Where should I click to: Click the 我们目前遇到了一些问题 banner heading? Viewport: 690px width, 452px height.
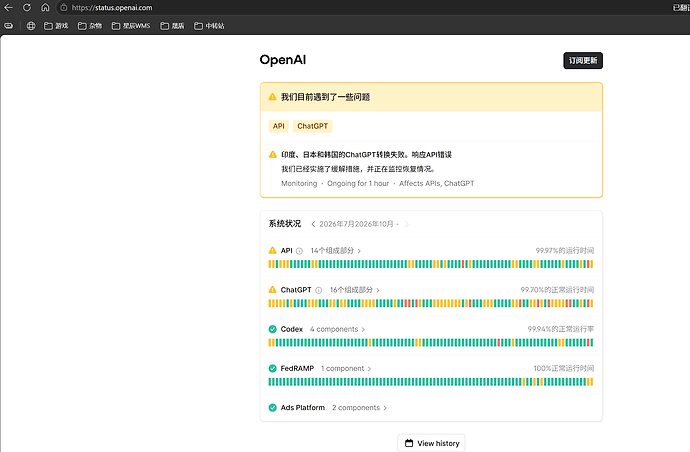tap(325, 97)
